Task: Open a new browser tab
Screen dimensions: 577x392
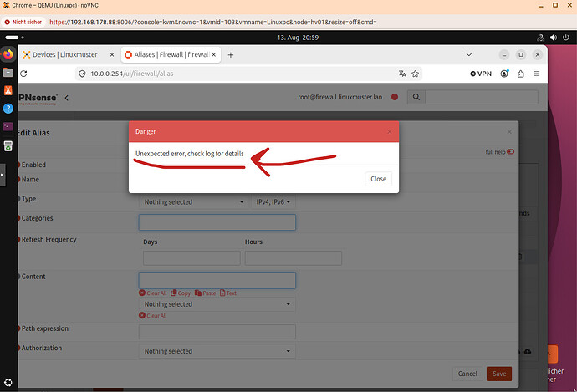Action: 231,55
